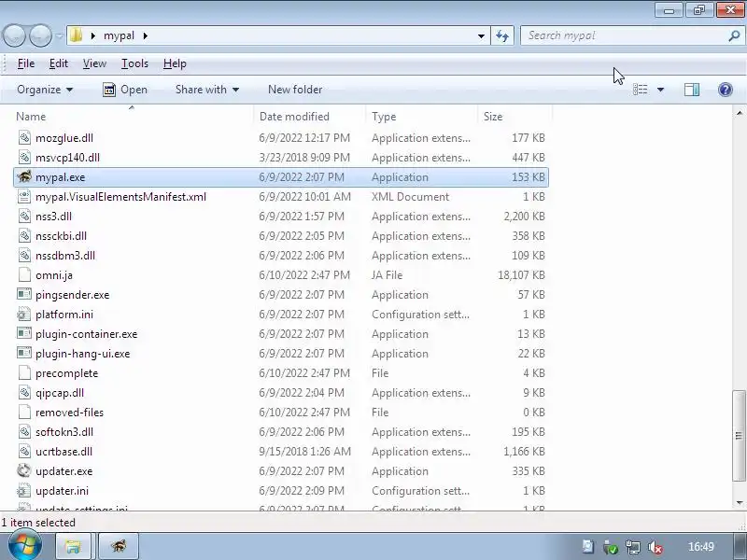Click the muted volume tray icon

pos(655,547)
